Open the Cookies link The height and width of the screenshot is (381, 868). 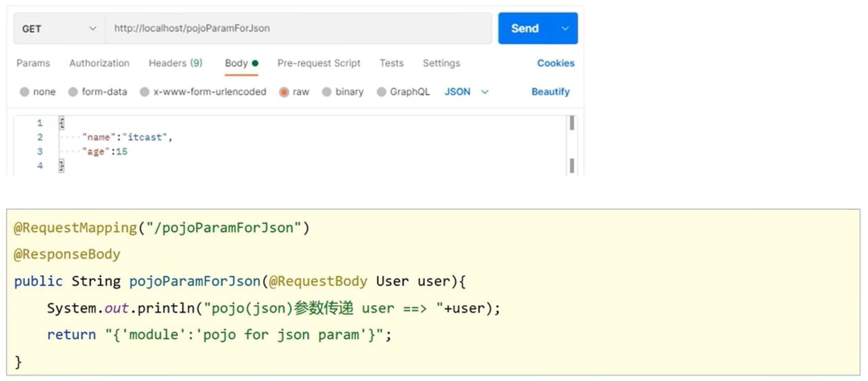556,63
